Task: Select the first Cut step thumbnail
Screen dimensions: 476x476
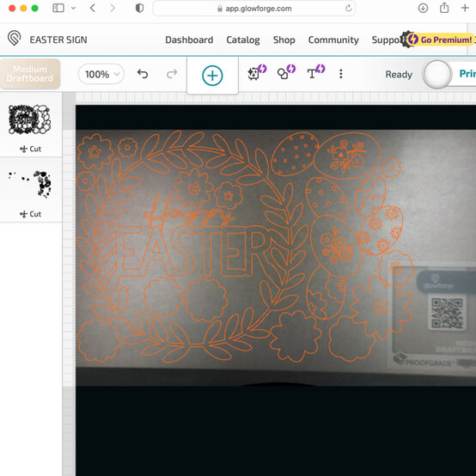Action: pyautogui.click(x=29, y=119)
